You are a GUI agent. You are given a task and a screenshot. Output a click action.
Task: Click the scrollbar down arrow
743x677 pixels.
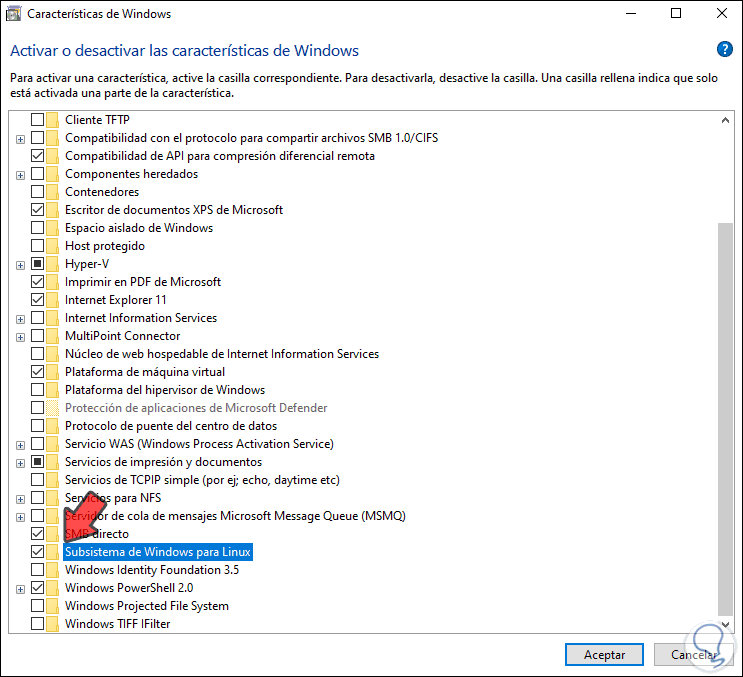pos(725,625)
